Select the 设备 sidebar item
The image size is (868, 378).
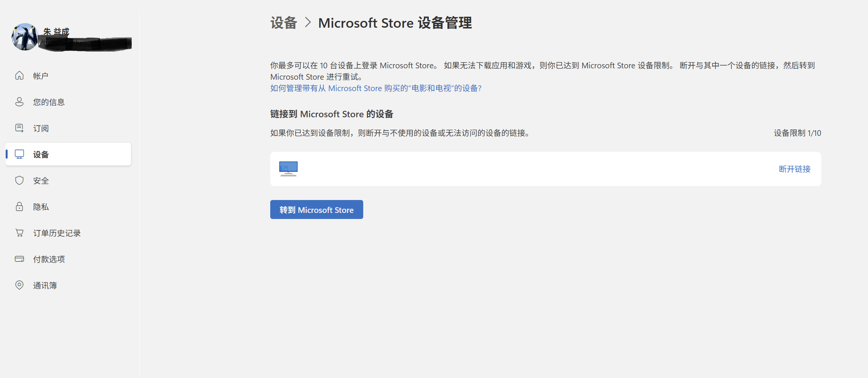coord(68,154)
